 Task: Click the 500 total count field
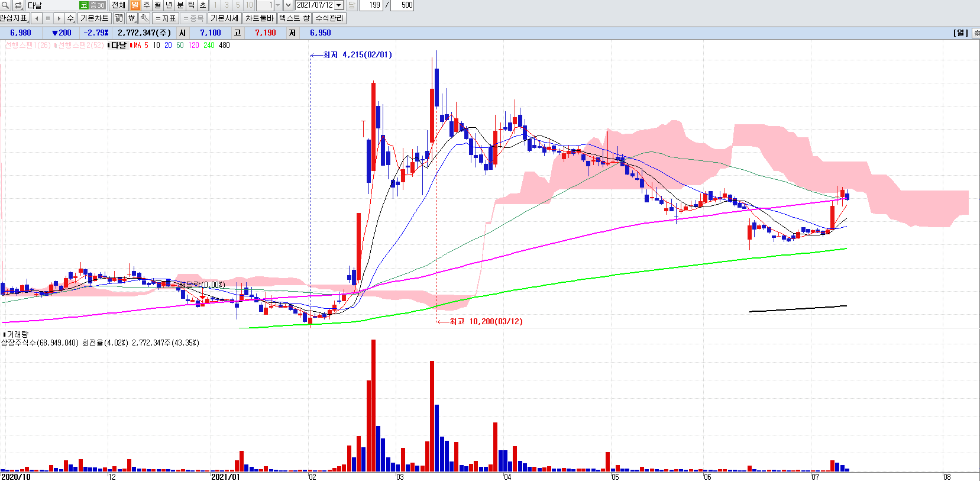point(402,5)
